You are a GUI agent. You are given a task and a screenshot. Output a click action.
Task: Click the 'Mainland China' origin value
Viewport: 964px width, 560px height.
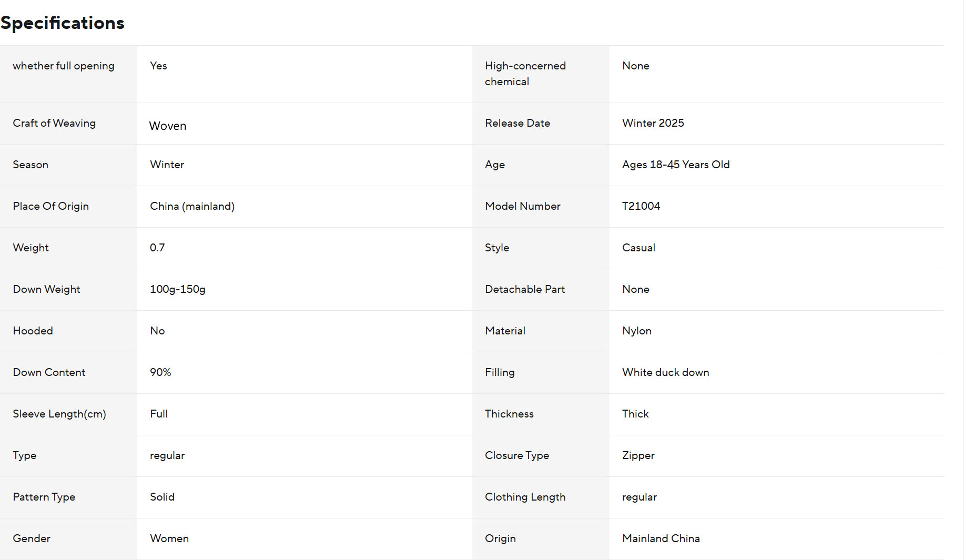coord(661,538)
